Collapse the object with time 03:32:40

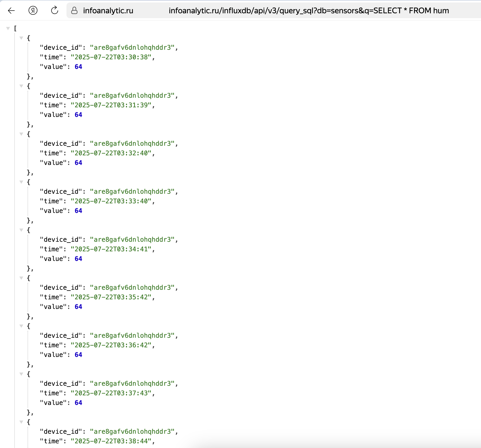point(21,134)
